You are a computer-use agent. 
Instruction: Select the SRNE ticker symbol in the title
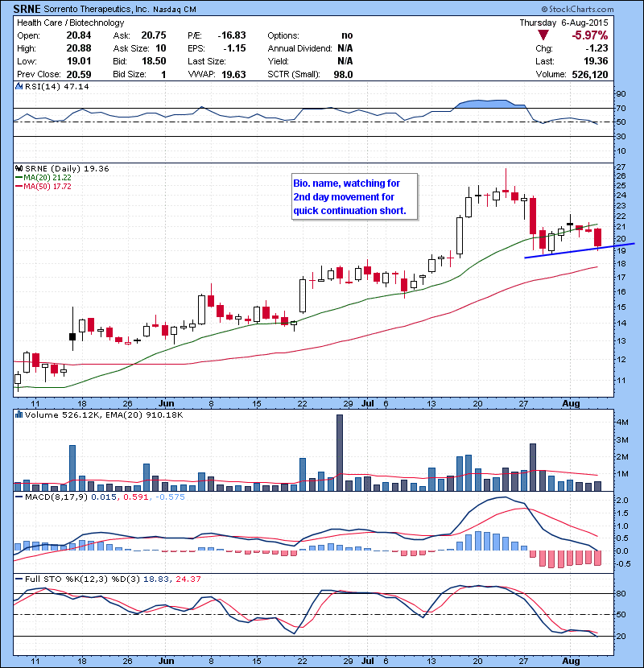point(27,9)
